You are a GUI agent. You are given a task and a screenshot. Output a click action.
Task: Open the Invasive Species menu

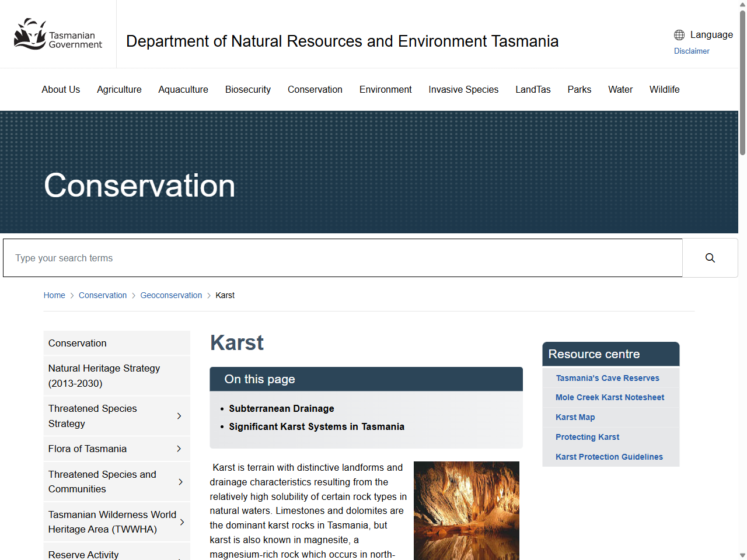[463, 89]
